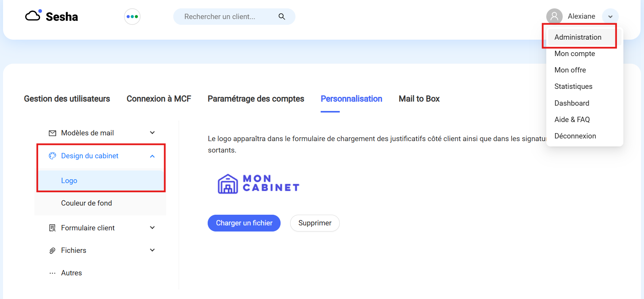Toggle the user menu dropdown arrow
644x299 pixels.
(610, 16)
